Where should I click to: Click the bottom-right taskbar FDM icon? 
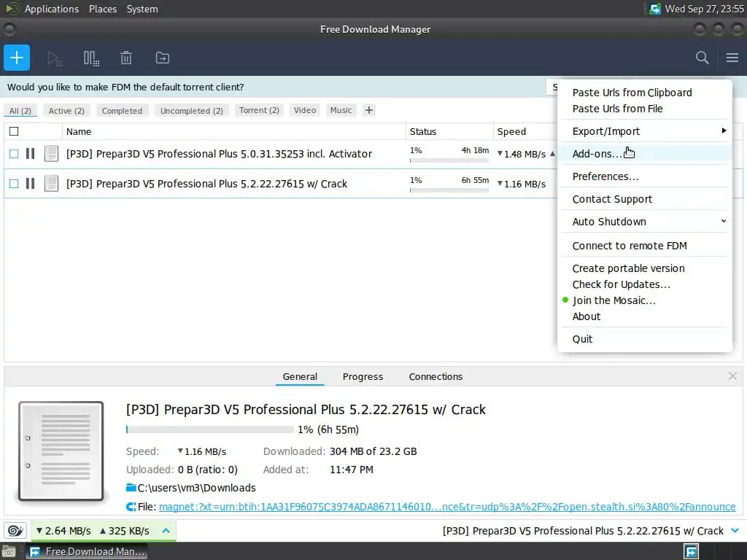click(x=691, y=551)
